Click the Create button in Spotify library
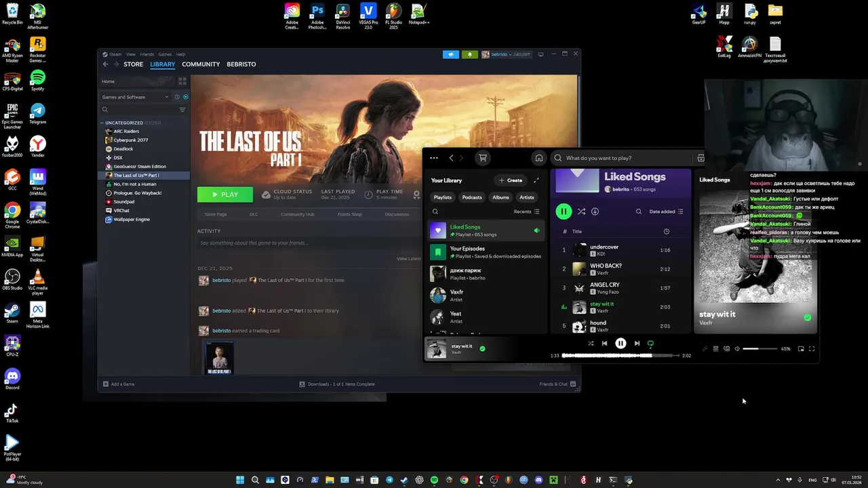This screenshot has width=868, height=488. pos(511,180)
